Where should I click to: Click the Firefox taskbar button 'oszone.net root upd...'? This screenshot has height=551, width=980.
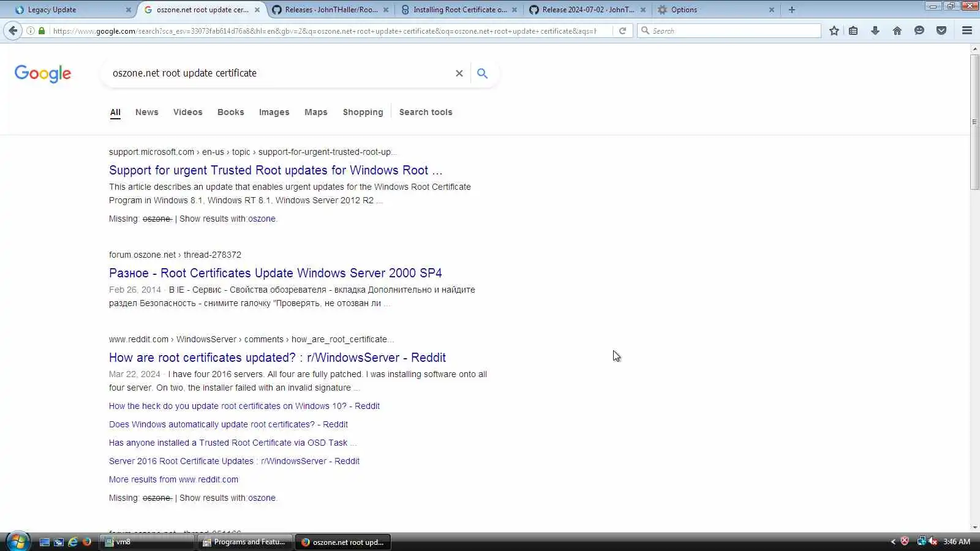[x=344, y=542]
